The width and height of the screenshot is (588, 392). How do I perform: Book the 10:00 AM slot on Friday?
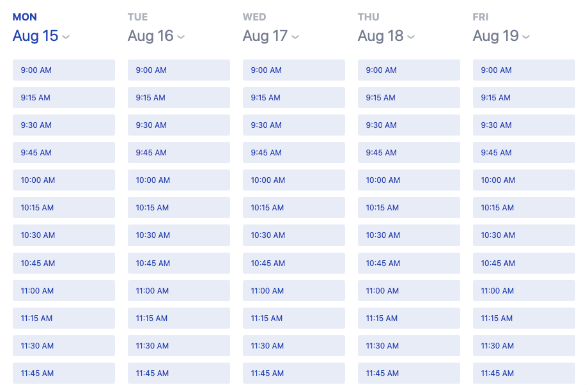pos(523,180)
